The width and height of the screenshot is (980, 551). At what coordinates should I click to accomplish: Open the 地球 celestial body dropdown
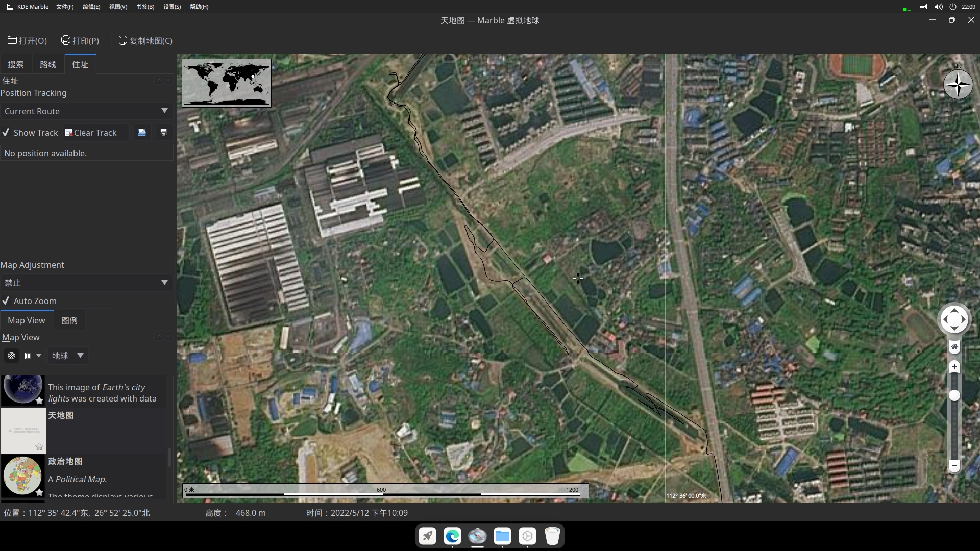(x=68, y=356)
